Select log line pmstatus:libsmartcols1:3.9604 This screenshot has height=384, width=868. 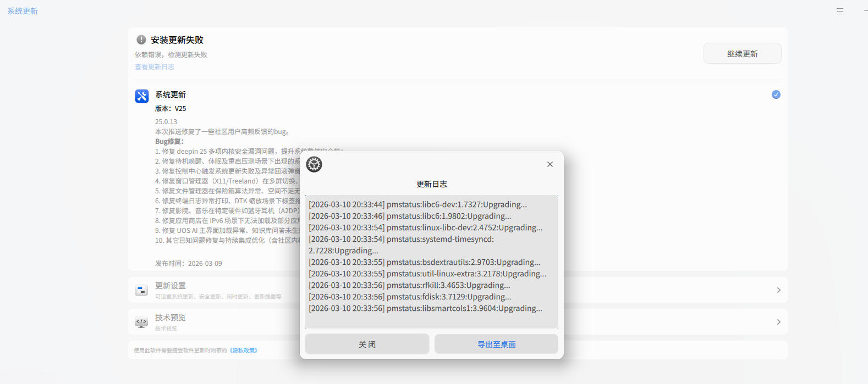click(x=426, y=308)
